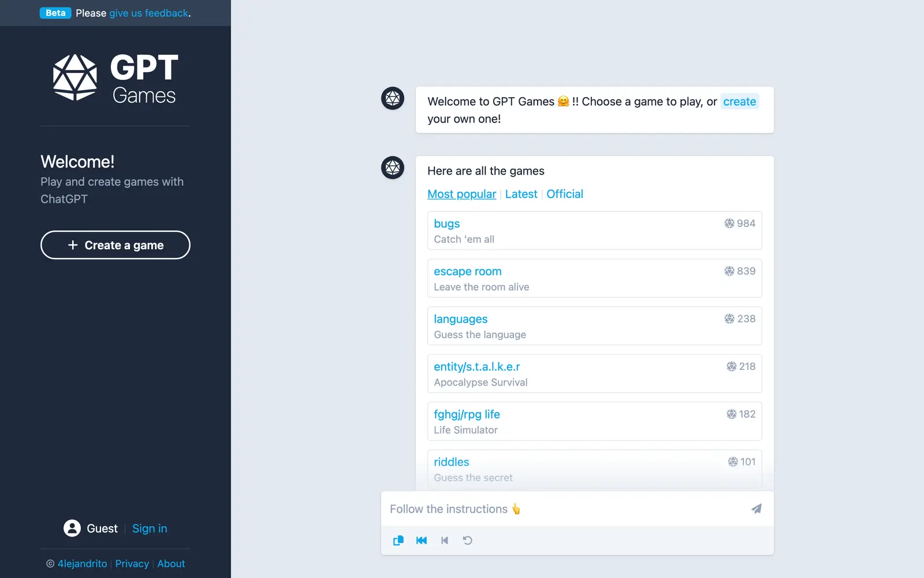The image size is (924, 578).
Task: Click the Welcome! sidebar heading
Action: (77, 162)
